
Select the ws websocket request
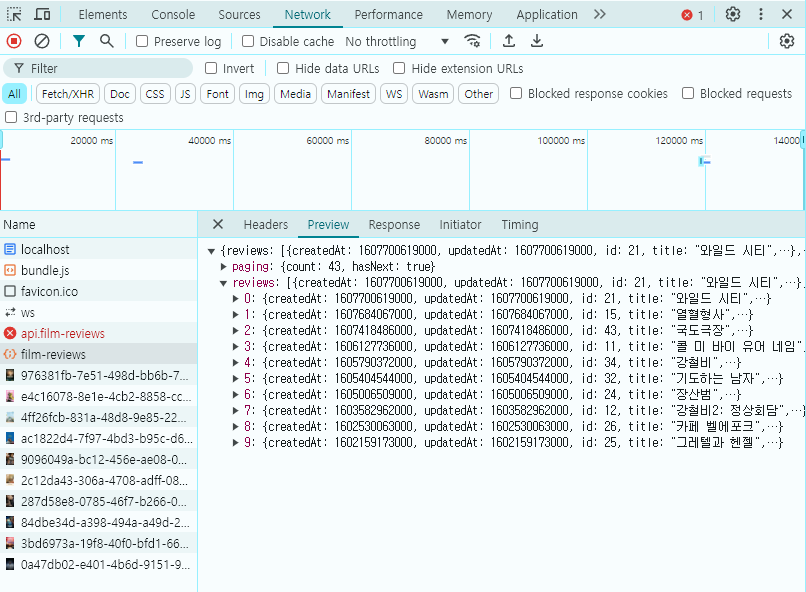point(98,312)
